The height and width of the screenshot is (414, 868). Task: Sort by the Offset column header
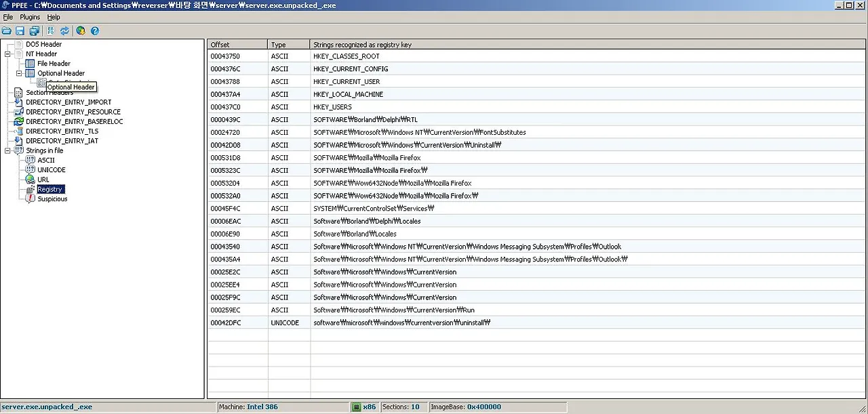pyautogui.click(x=237, y=45)
